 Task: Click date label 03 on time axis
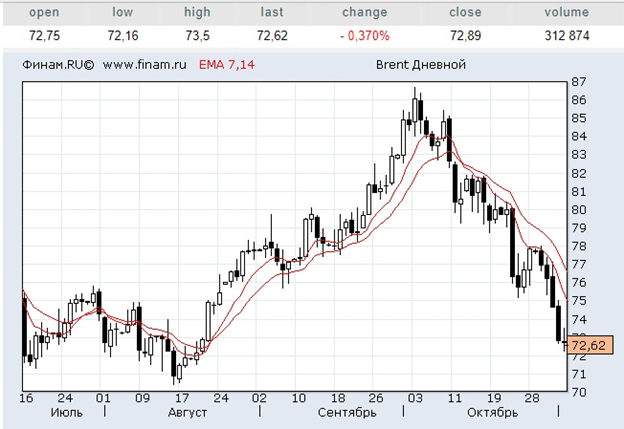click(x=415, y=398)
